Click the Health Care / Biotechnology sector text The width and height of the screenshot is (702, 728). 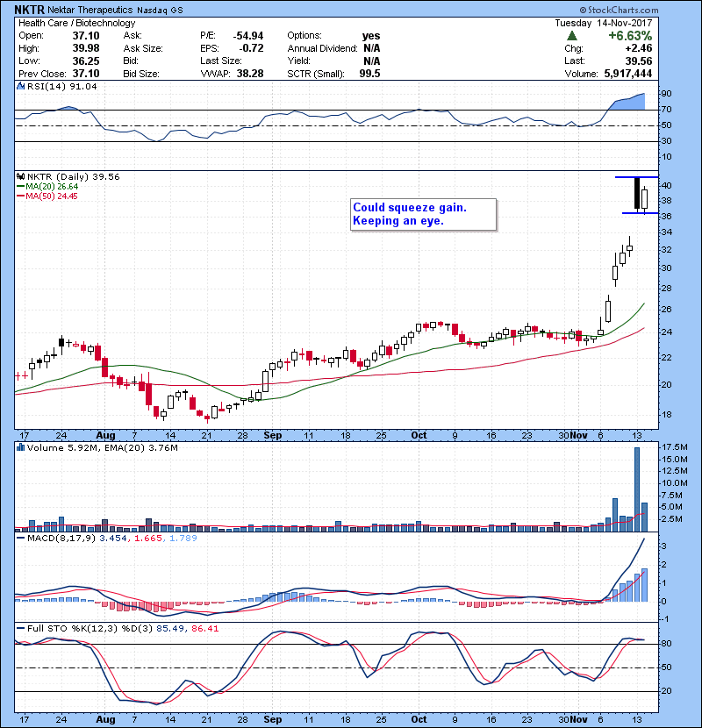(x=77, y=23)
